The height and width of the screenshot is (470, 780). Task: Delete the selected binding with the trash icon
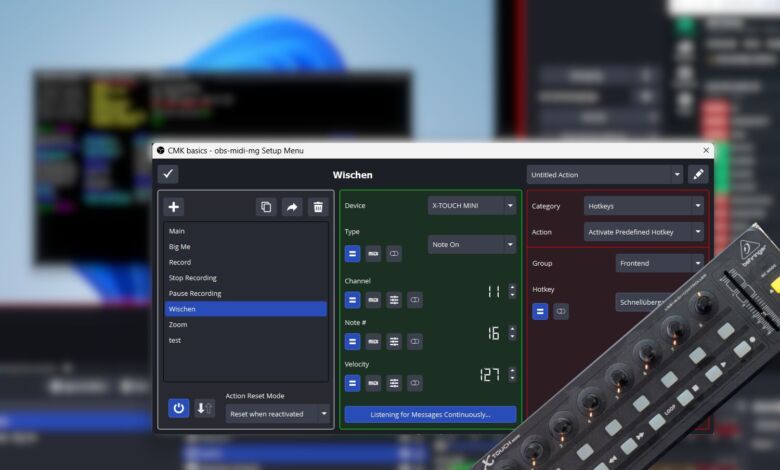(318, 207)
